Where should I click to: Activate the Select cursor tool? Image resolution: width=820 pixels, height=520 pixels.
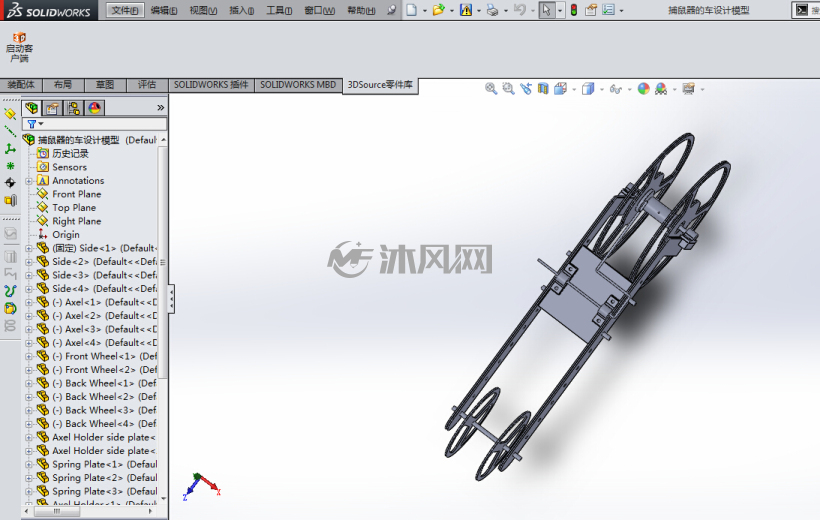coord(546,10)
